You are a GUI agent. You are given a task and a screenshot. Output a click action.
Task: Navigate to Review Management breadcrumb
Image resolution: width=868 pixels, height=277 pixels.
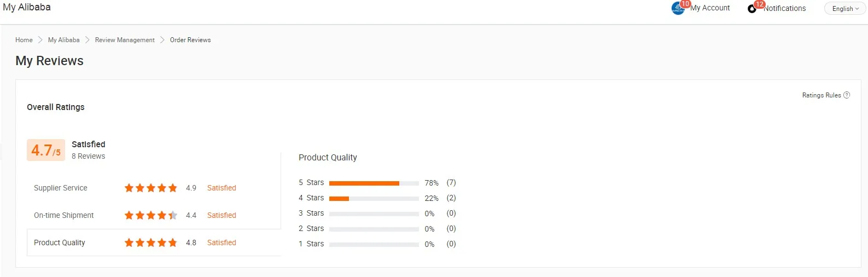pos(125,40)
